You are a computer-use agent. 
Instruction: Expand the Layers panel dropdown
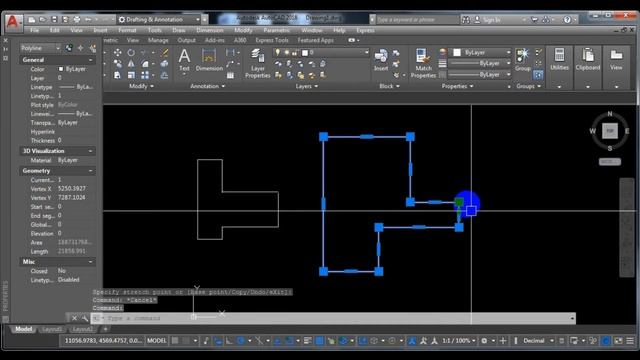(307, 86)
